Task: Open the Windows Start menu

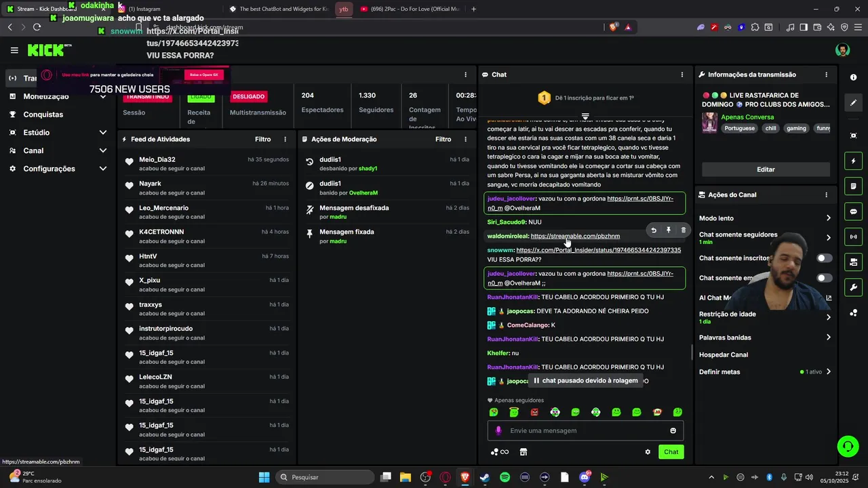Action: pos(264,477)
